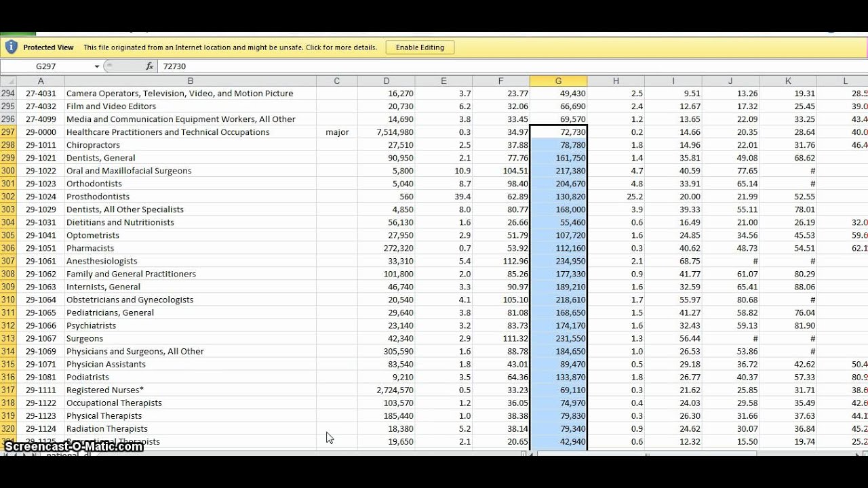Click the 'Film and Video Editors' cell
This screenshot has height=488, width=868.
tap(191, 106)
